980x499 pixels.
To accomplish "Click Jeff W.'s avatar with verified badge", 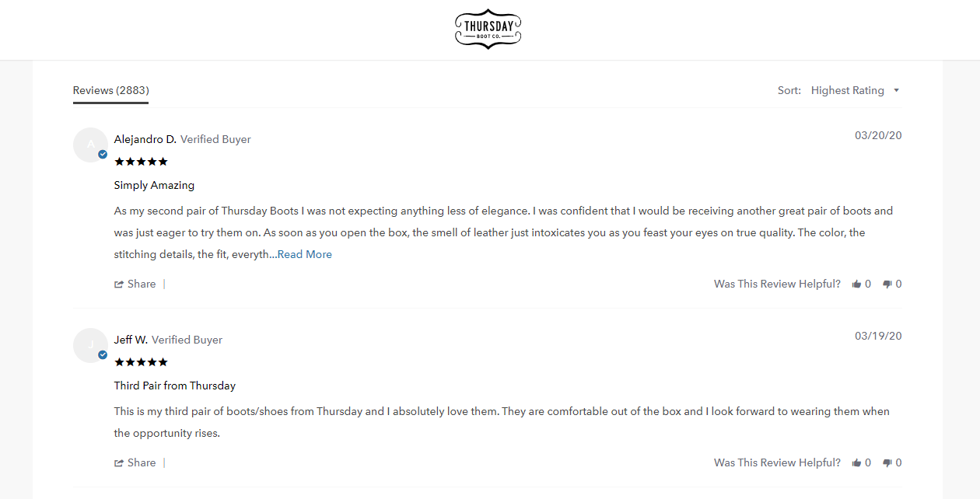I will pos(91,345).
